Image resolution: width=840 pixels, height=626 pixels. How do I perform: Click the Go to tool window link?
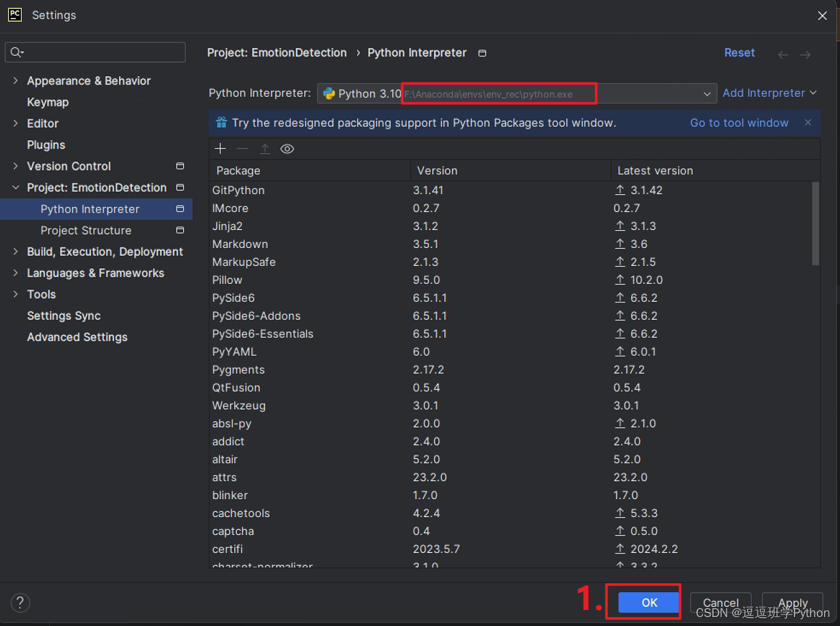click(739, 122)
